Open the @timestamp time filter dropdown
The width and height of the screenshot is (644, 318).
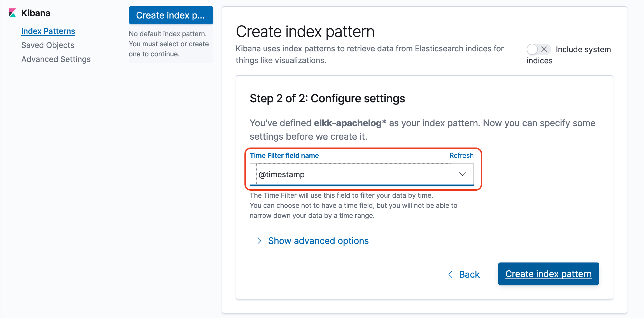[x=361, y=174]
